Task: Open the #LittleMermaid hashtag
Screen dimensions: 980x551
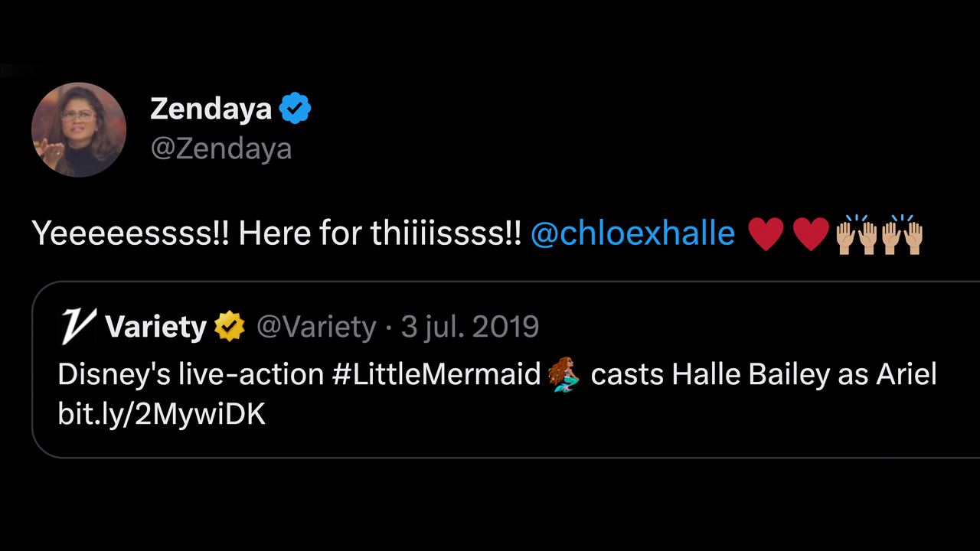Action: (437, 375)
